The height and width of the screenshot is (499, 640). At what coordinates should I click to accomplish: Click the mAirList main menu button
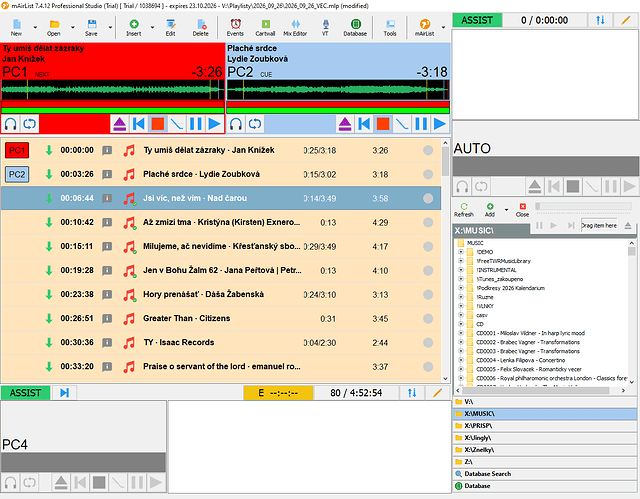[424, 27]
